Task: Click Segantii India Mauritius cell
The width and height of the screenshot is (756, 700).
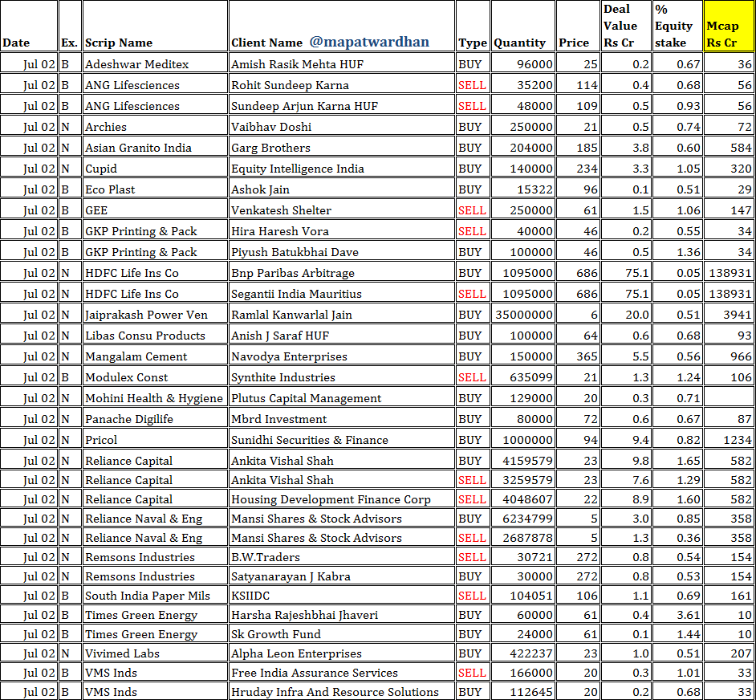Action: click(x=342, y=294)
